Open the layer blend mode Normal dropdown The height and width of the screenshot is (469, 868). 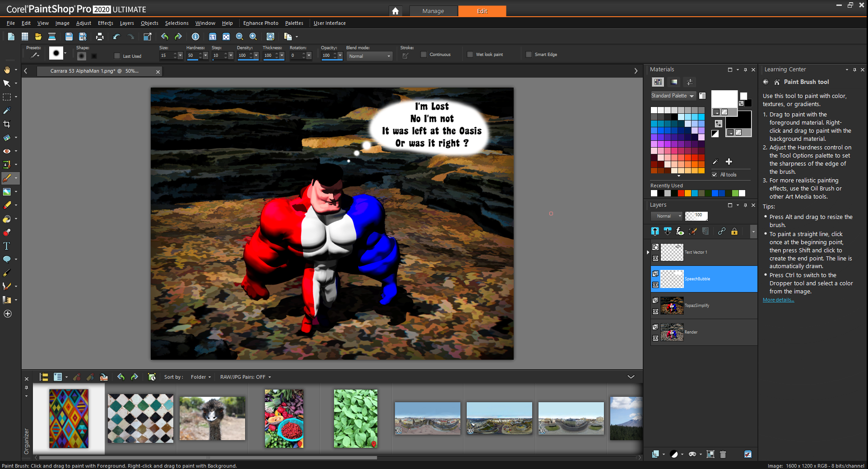[x=667, y=216]
